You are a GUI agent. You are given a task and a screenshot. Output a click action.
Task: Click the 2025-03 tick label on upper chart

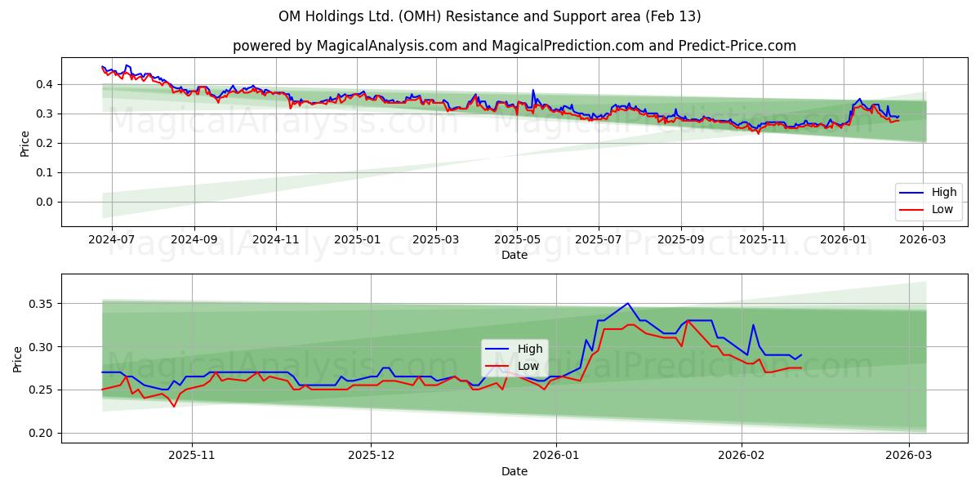(x=435, y=240)
